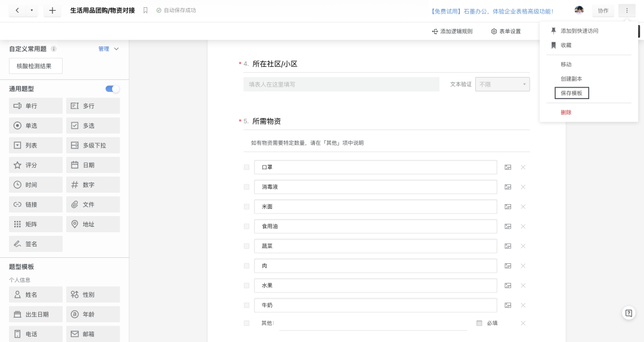Add a 多选 question type
Viewport: 644px width, 342px height.
point(93,125)
